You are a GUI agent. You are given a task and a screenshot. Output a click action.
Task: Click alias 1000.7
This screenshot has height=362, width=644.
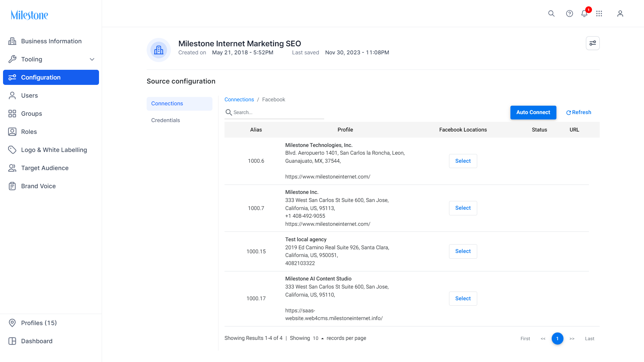[256, 208]
